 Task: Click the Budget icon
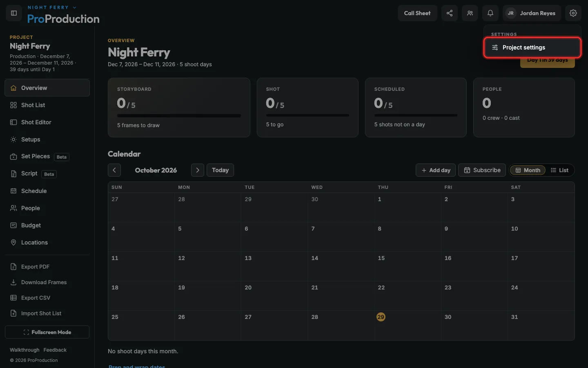(x=13, y=225)
